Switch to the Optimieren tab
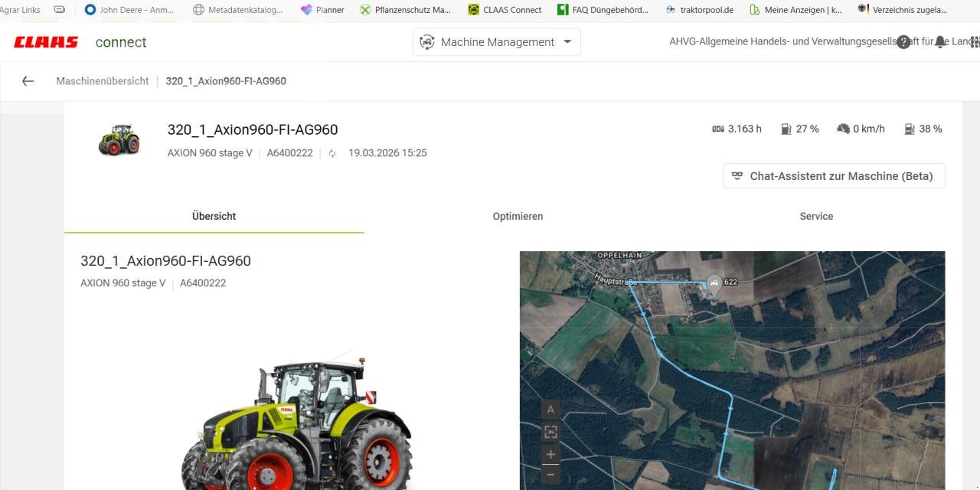The width and height of the screenshot is (980, 490). point(518,217)
